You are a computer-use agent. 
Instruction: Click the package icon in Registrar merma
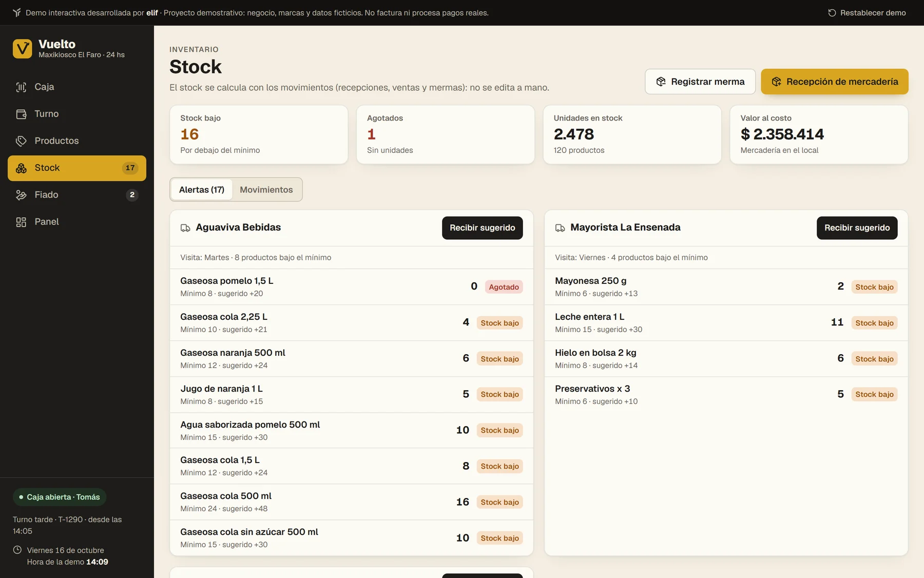pyautogui.click(x=661, y=82)
